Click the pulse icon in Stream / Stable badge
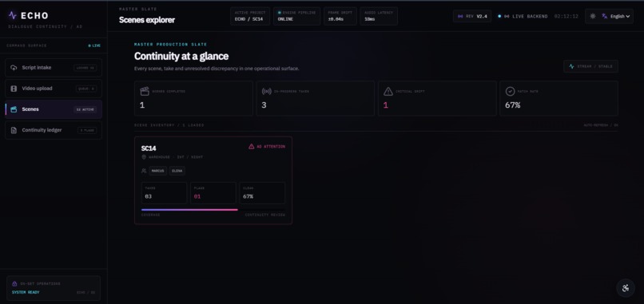Screen dimensions: 644x304 (571, 66)
